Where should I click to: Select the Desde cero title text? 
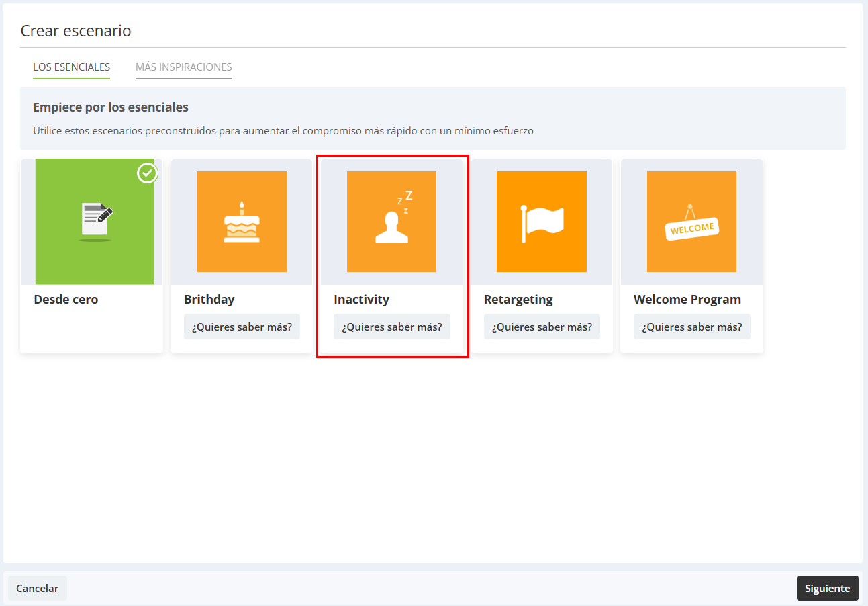66,300
